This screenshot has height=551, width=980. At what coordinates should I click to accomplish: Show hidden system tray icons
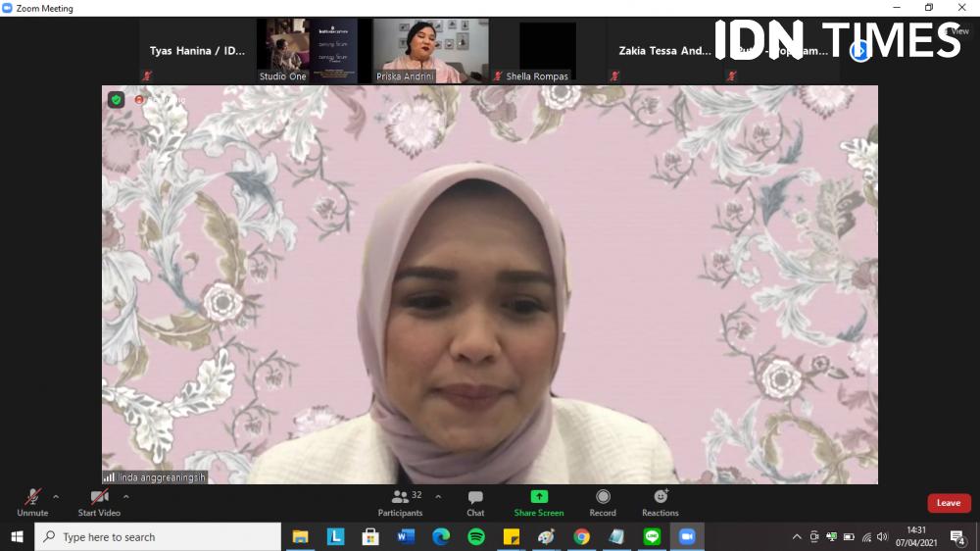pos(796,536)
